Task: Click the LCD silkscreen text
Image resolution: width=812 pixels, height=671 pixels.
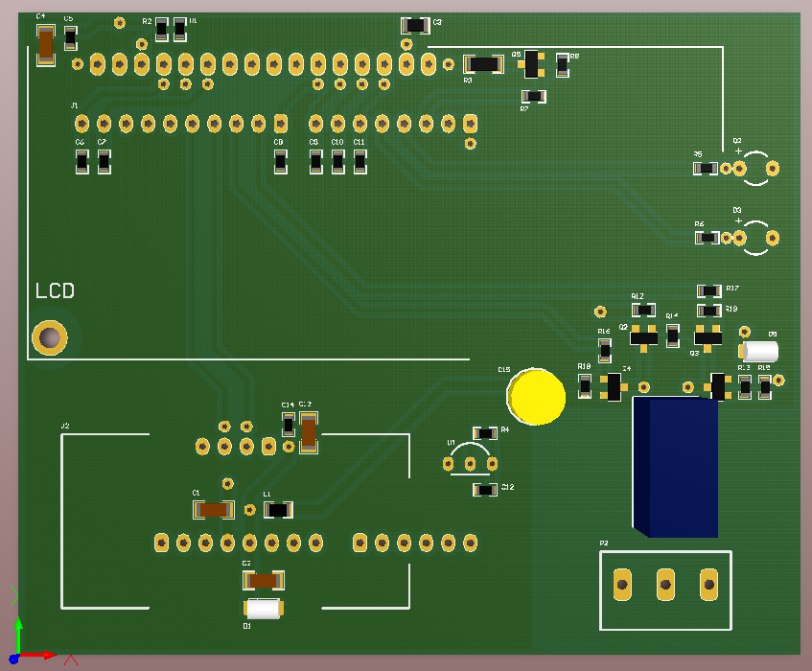Action: coord(55,291)
